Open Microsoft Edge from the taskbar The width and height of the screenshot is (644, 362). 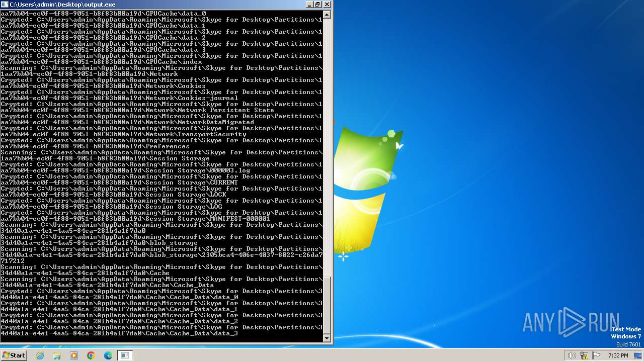coord(108,355)
